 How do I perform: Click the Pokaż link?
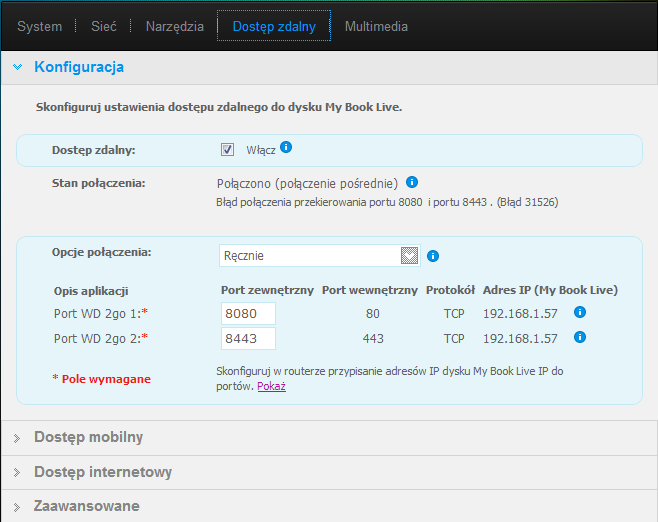[x=272, y=386]
